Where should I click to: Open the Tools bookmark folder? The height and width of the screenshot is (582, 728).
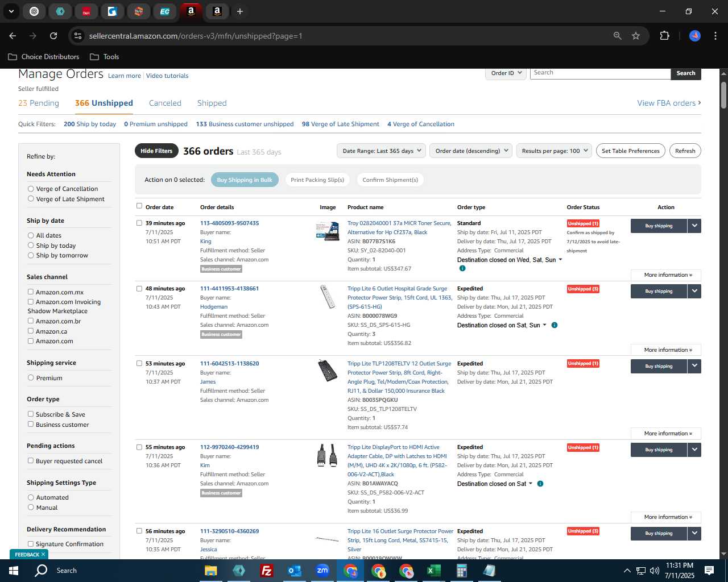pos(105,57)
